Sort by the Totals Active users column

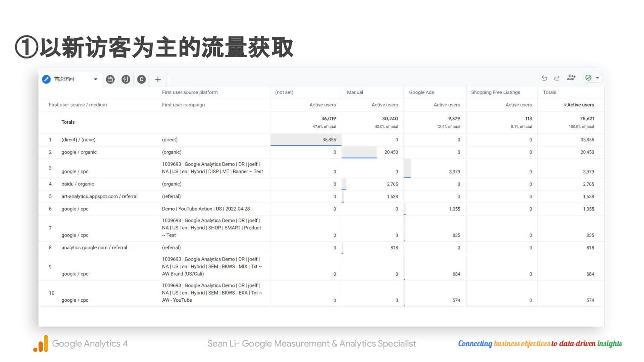tap(580, 105)
